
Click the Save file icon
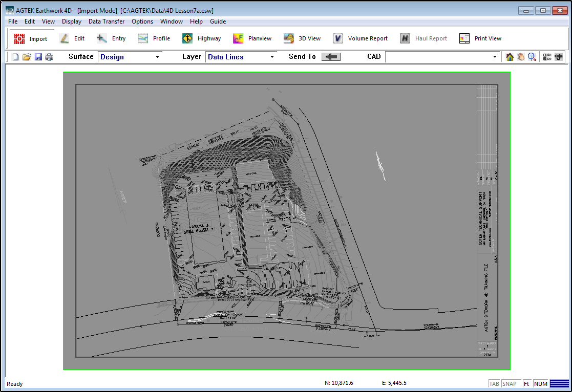(38, 57)
